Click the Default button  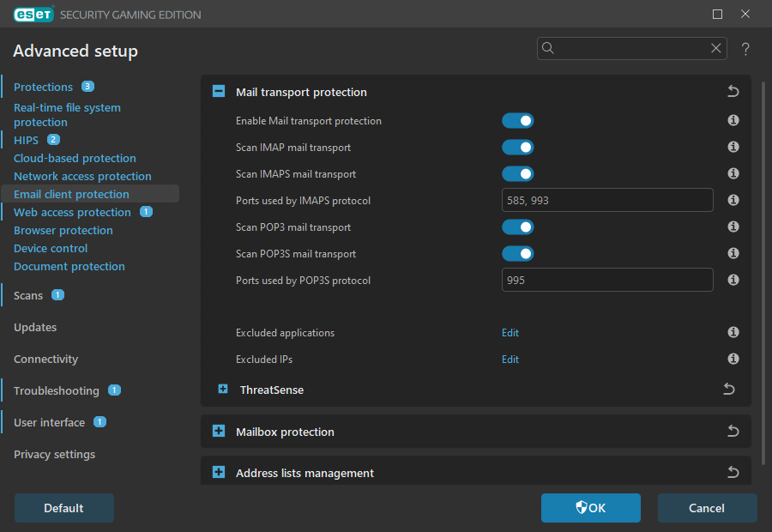(64, 508)
